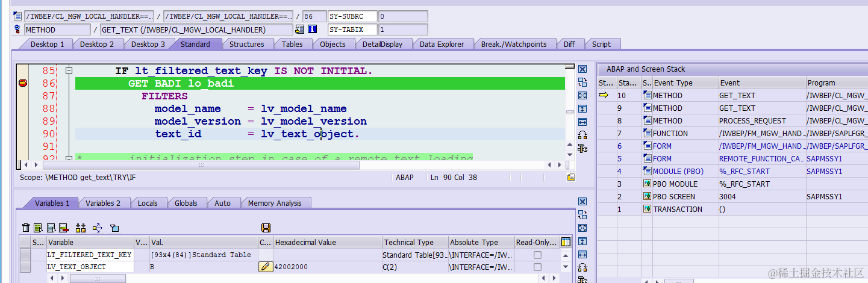Click the vertical maximize icon beside source editor
The width and height of the screenshot is (868, 283).
click(582, 109)
